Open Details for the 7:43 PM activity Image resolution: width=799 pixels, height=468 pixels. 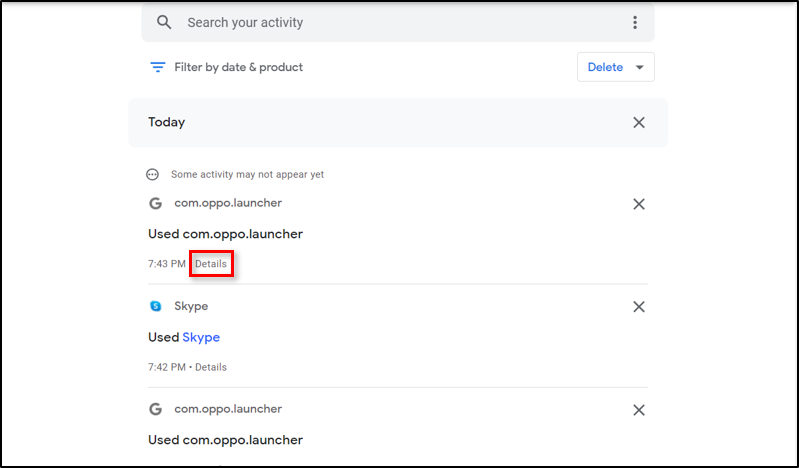tap(211, 264)
